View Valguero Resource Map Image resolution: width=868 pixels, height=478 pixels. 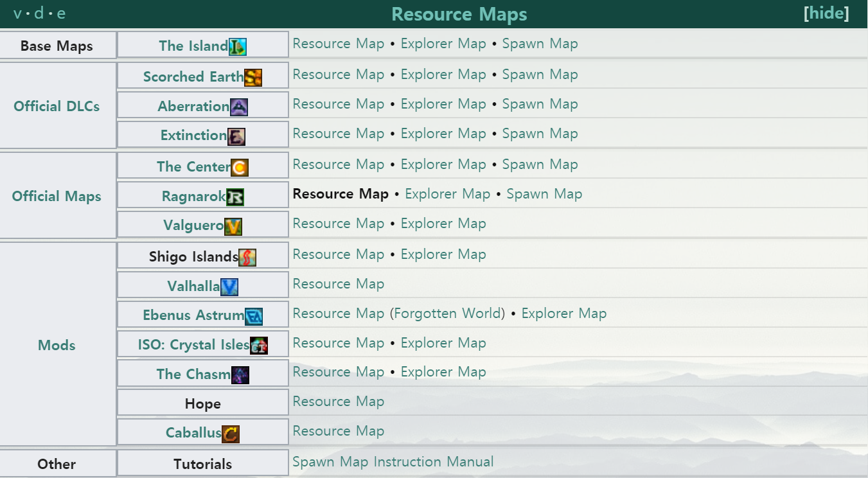coord(339,224)
